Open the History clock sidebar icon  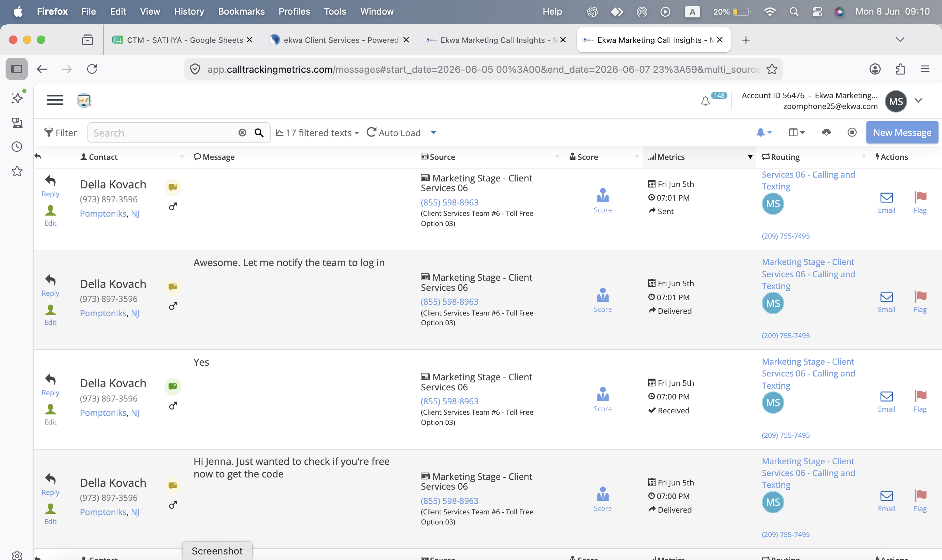tap(17, 147)
